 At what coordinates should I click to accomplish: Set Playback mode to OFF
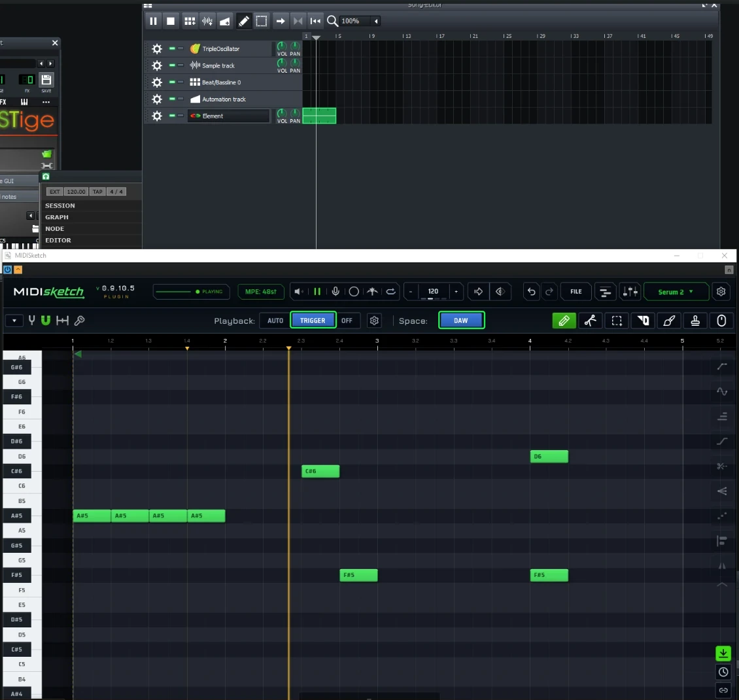(347, 321)
